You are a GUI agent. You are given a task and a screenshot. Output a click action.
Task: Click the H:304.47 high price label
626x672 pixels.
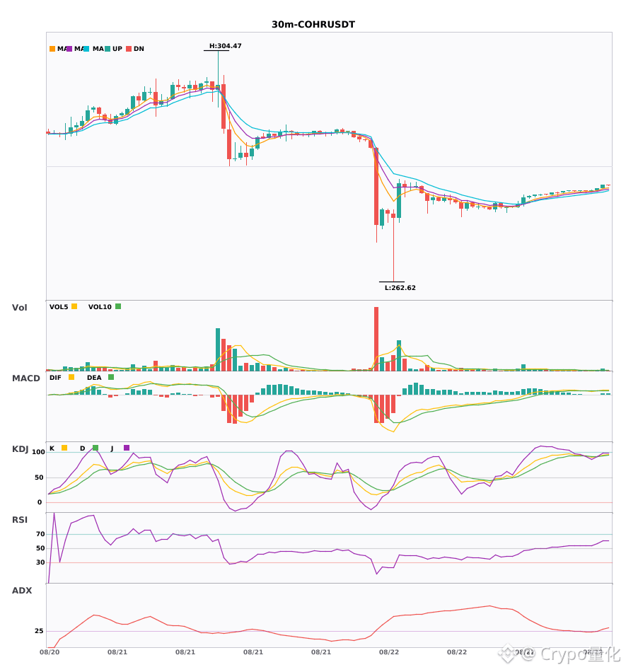pyautogui.click(x=226, y=46)
